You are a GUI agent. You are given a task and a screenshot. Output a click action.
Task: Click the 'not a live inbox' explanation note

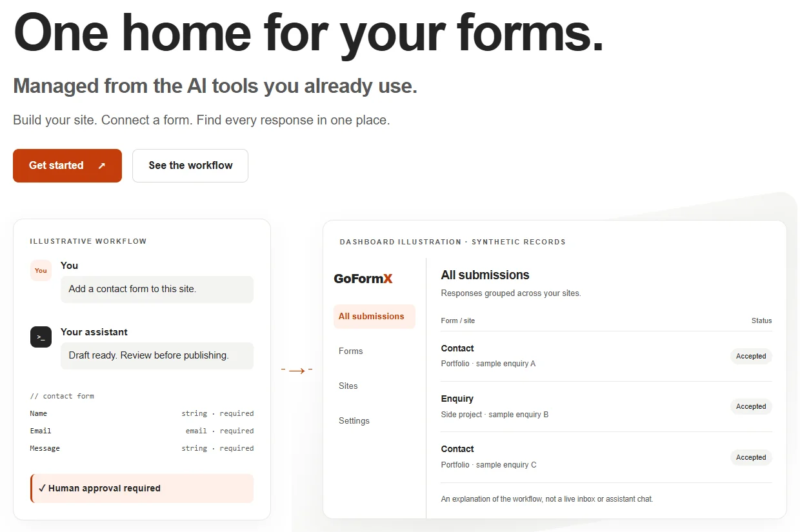[x=547, y=499]
